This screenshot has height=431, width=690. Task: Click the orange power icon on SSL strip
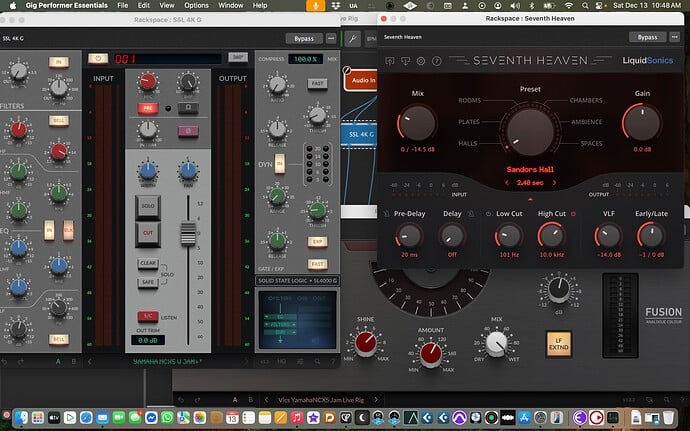pos(98,59)
